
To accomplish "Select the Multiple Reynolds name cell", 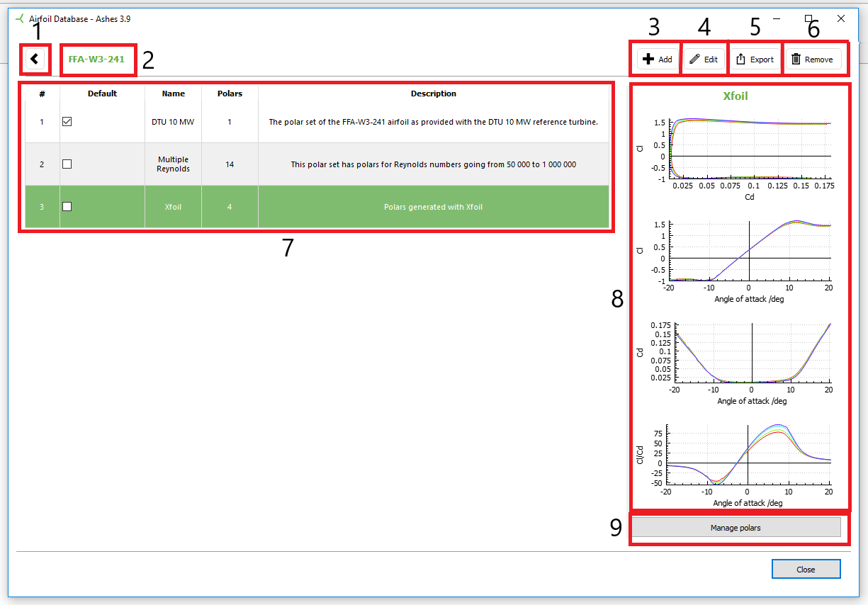I will [173, 164].
